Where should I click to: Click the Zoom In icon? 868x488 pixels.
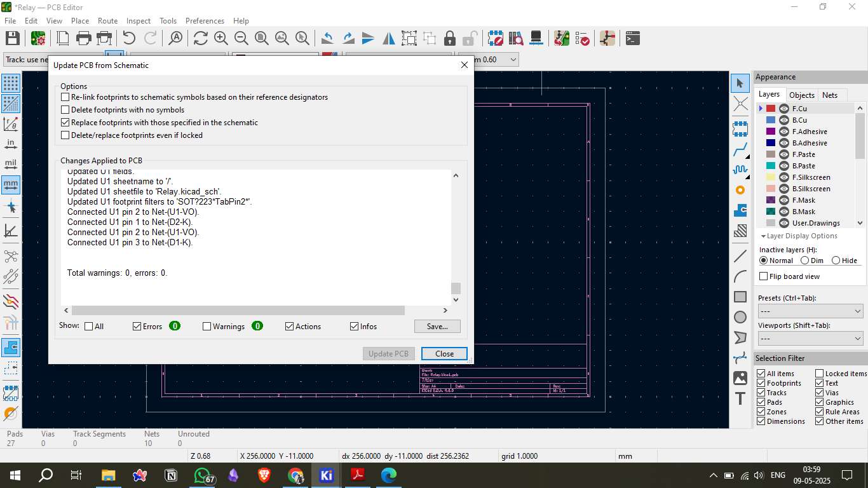click(220, 38)
